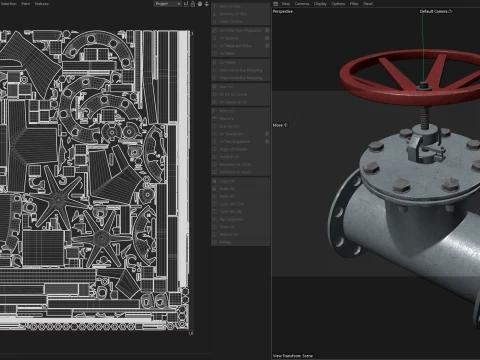This screenshot has height=360, width=480.
Task: Open the Filter menu
Action: point(354,4)
